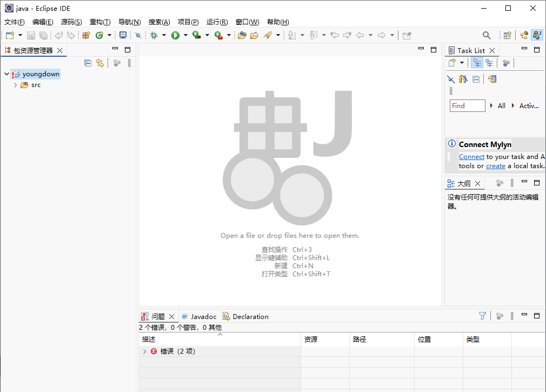Click the filter funnel in the Problems view
The width and height of the screenshot is (546, 392).
point(482,316)
